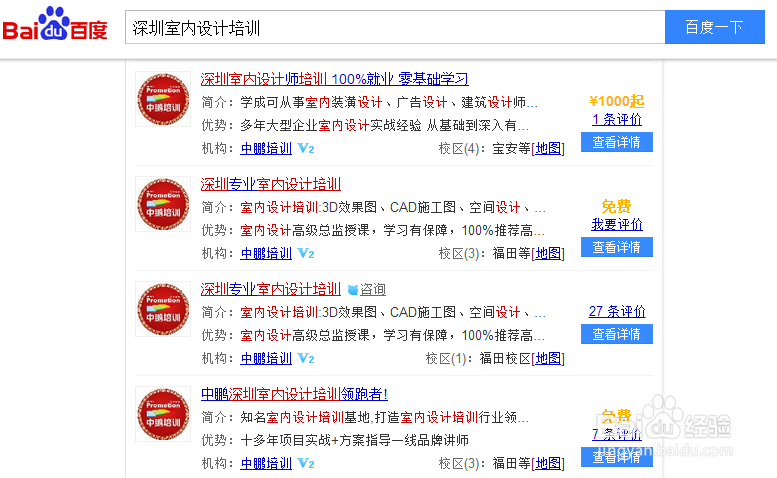The width and height of the screenshot is (777, 478).
Task: Open the 中鹏培训 logo thumbnail in the 免费 我要评价 result
Action: [x=163, y=204]
